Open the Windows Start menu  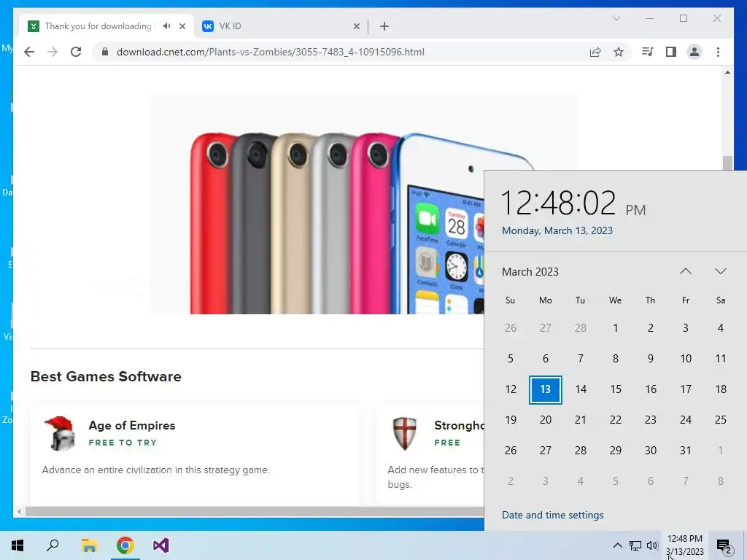18,545
